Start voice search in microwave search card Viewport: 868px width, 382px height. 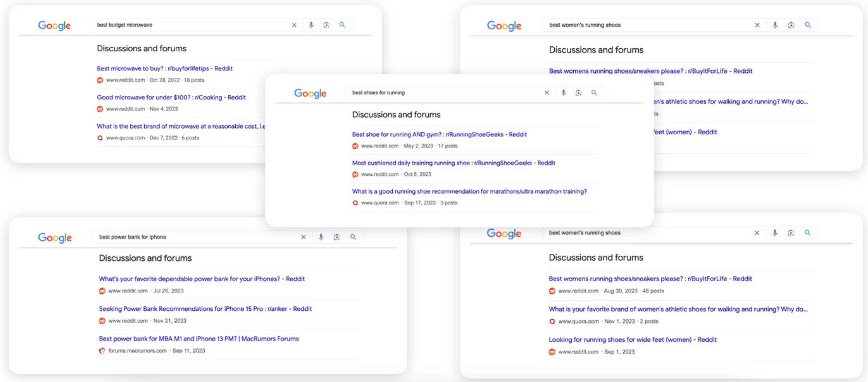tap(311, 25)
